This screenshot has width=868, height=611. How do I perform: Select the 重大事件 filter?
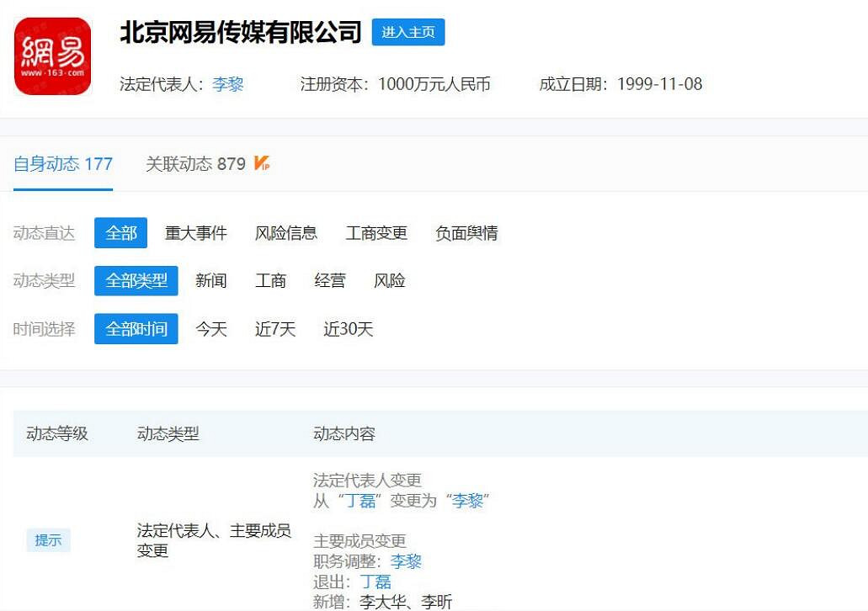point(196,233)
